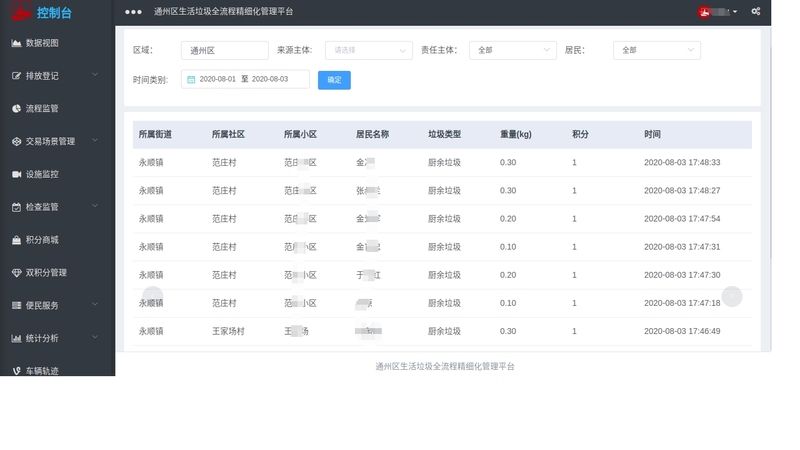Select 积分商城 in sidebar
The height and width of the screenshot is (450, 800).
[42, 240]
